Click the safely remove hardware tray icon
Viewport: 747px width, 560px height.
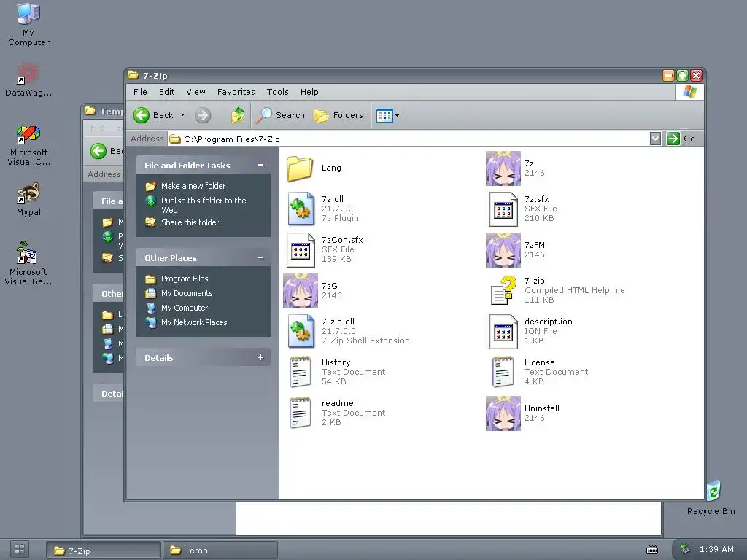click(x=685, y=549)
